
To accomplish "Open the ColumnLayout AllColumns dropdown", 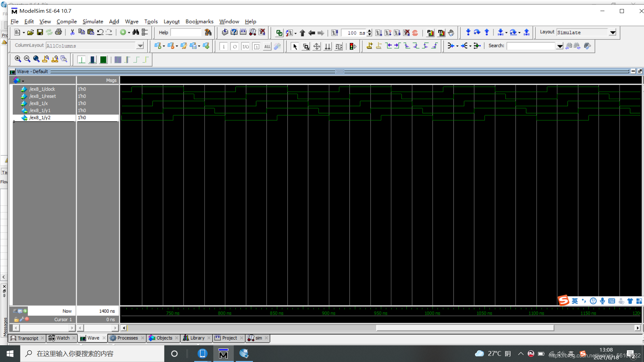I will click(x=140, y=46).
